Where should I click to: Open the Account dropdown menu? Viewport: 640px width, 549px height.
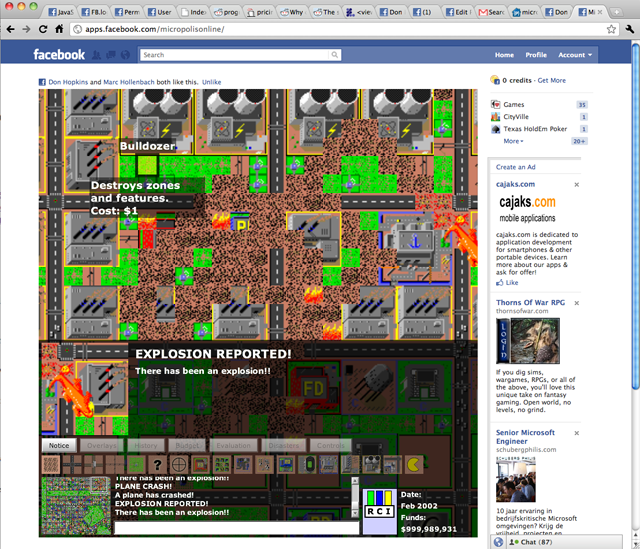(x=575, y=55)
